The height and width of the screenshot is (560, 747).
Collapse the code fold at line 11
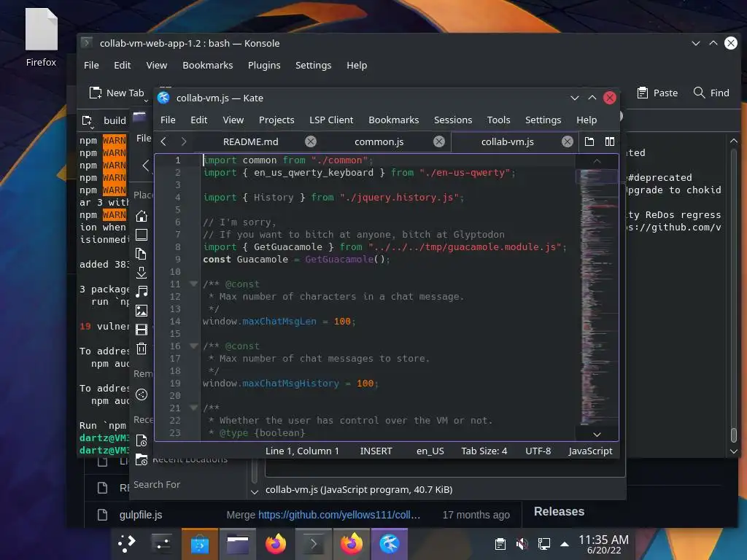(193, 284)
